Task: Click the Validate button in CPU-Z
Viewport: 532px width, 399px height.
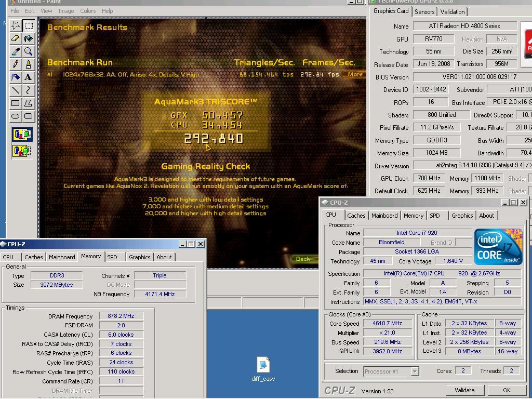Action: (464, 390)
